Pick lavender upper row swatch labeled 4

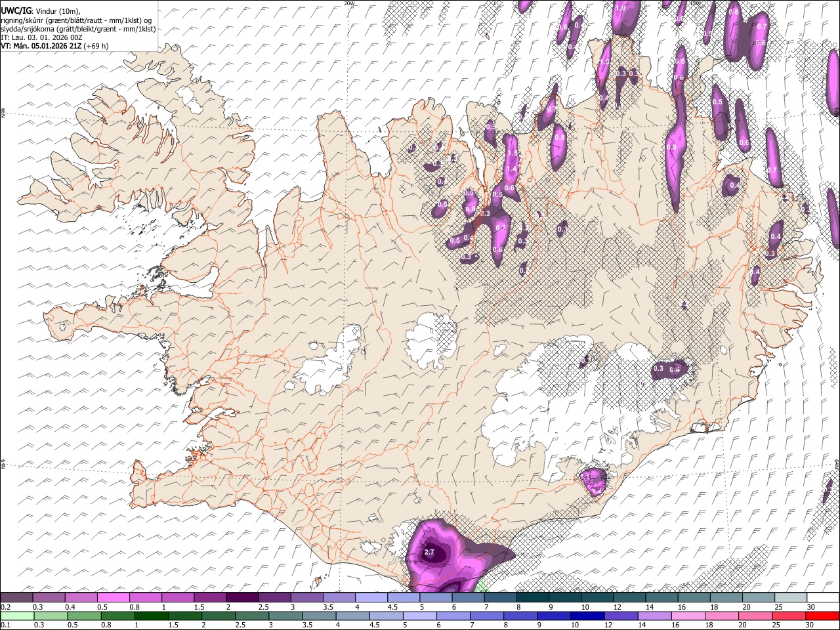(x=371, y=597)
